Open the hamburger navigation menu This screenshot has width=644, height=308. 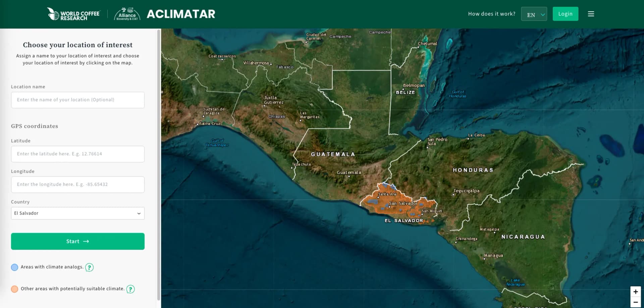click(591, 14)
